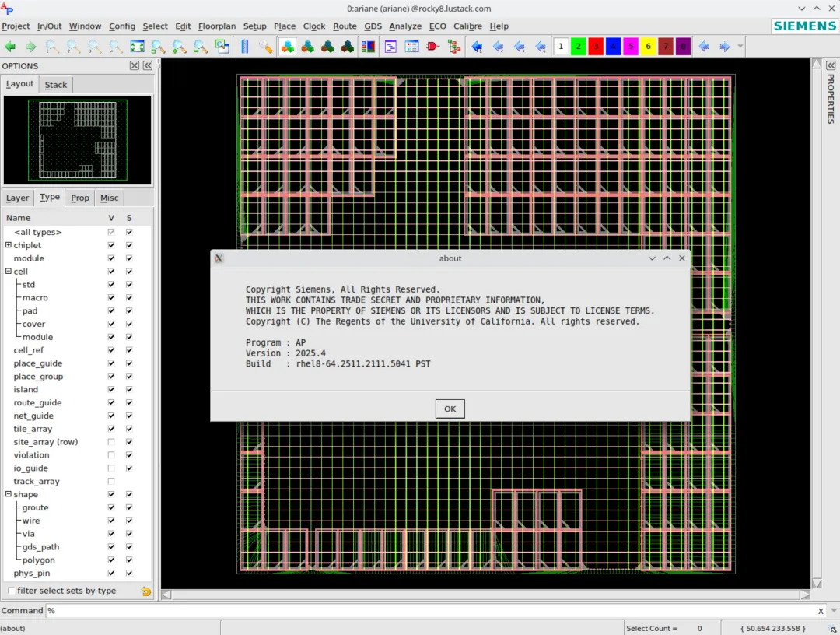Enable visibility checkbox for track_array
The image size is (840, 635).
pos(111,481)
